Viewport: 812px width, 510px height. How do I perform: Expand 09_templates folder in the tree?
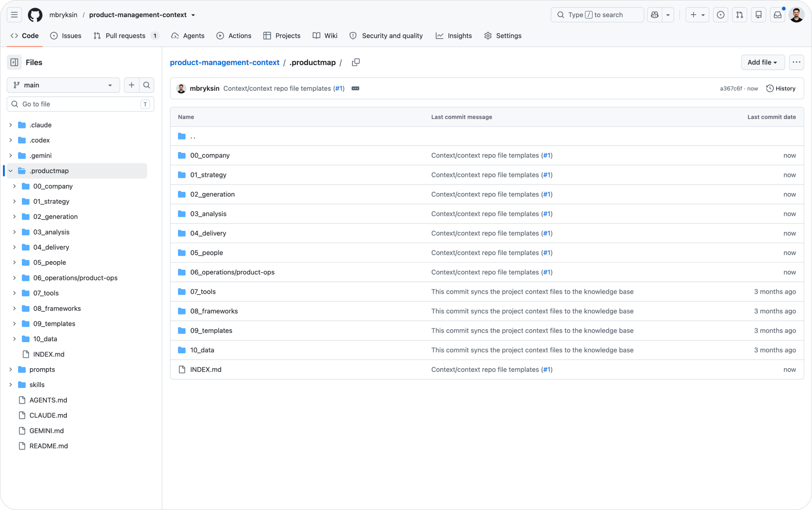(x=15, y=324)
